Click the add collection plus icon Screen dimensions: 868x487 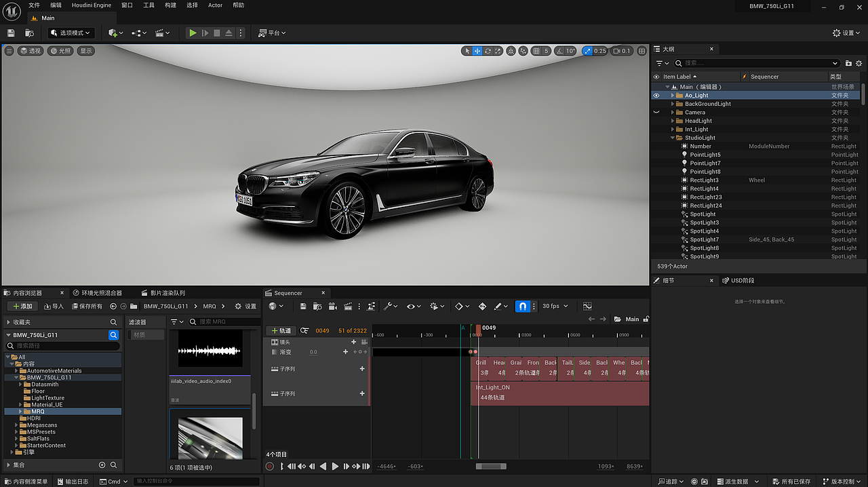[x=102, y=465]
